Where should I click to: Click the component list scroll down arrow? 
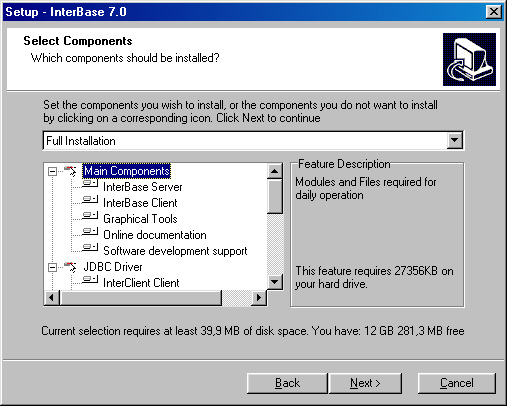click(x=275, y=282)
